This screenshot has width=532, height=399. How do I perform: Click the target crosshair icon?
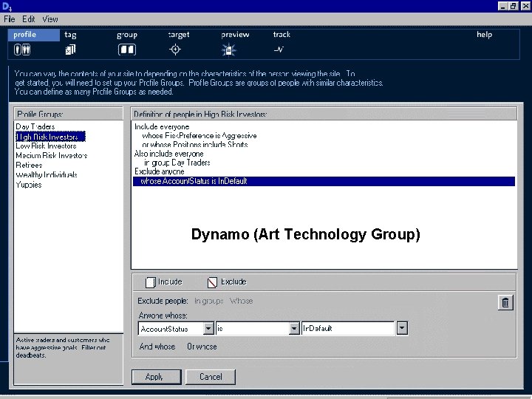175,50
